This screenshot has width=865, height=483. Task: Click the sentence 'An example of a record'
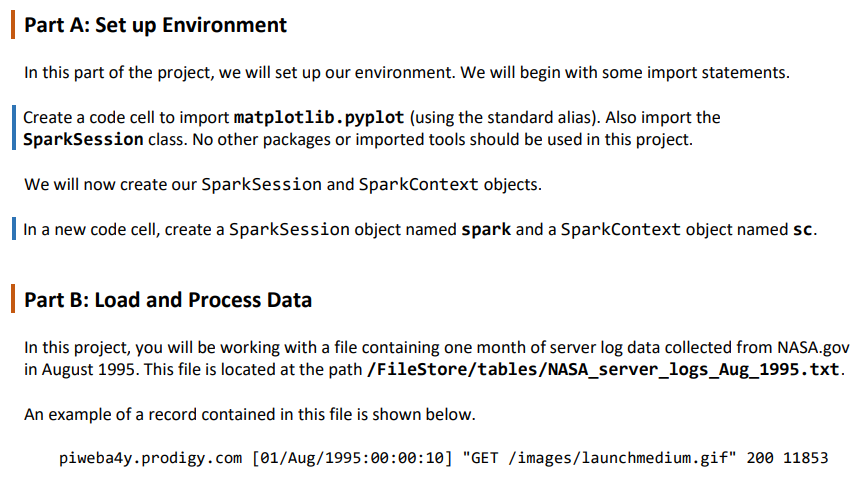click(x=250, y=415)
